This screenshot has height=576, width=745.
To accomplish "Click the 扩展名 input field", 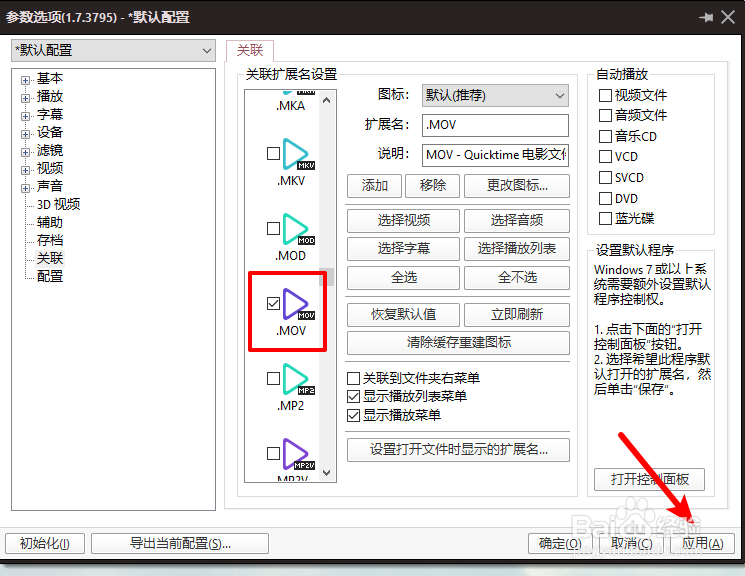I will click(495, 125).
